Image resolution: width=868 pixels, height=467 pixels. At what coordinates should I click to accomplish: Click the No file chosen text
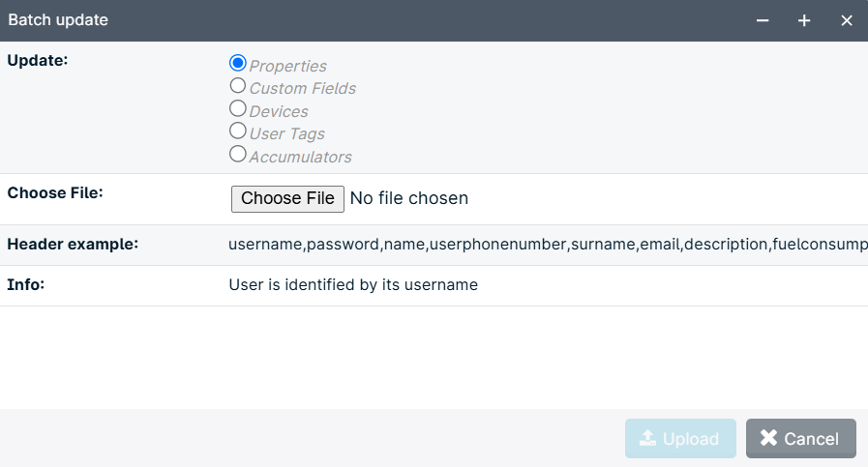pyautogui.click(x=409, y=198)
